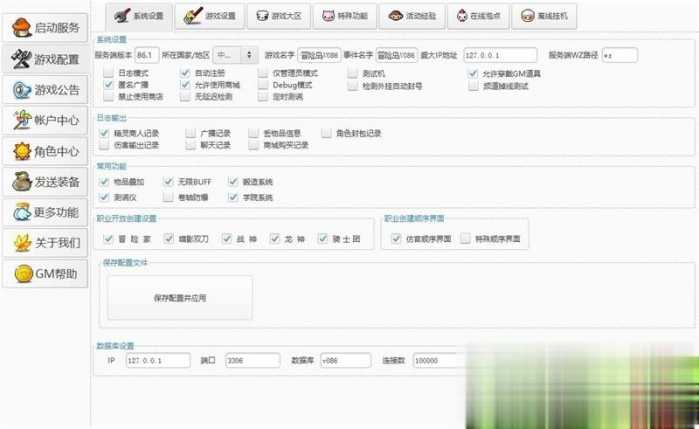The height and width of the screenshot is (429, 699).
Task: Open 发送装备 via its bag icon
Action: coord(21,182)
